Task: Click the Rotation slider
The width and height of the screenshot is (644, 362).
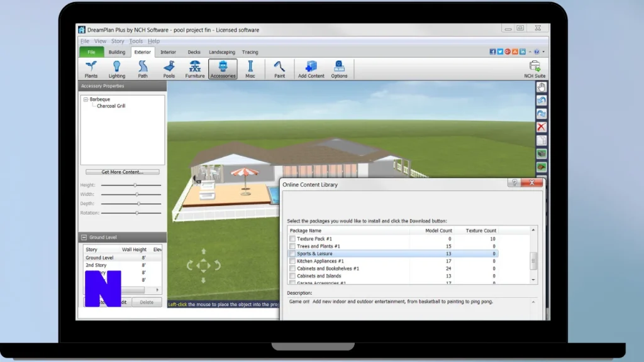Action: [131, 213]
